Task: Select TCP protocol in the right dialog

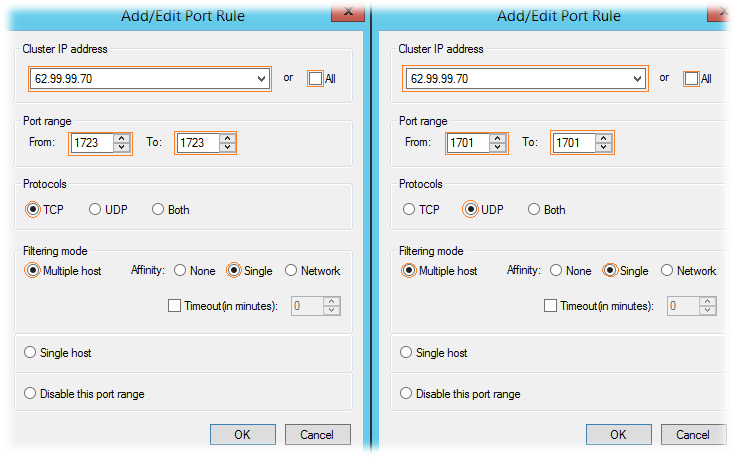Action: click(x=409, y=209)
